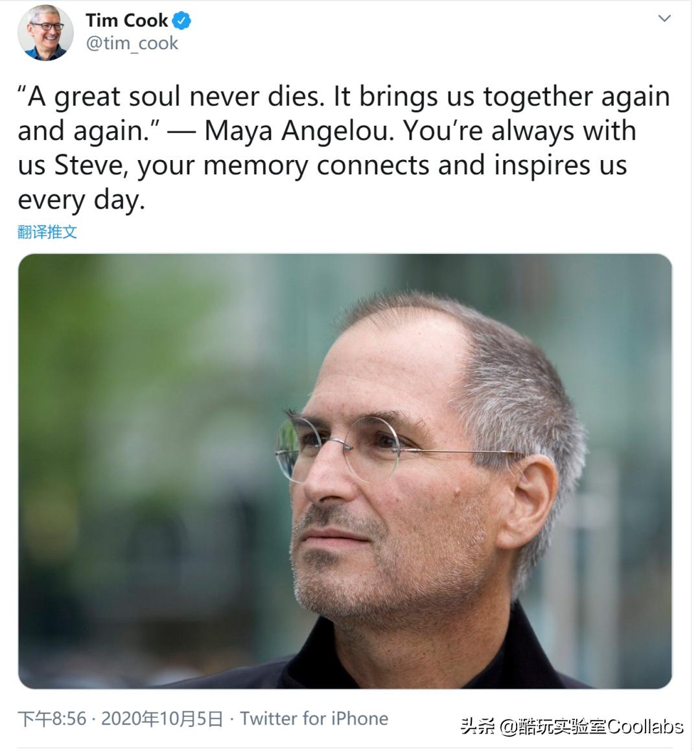Click Tim Cook's profile avatar photo
700x751 pixels.
point(45,32)
